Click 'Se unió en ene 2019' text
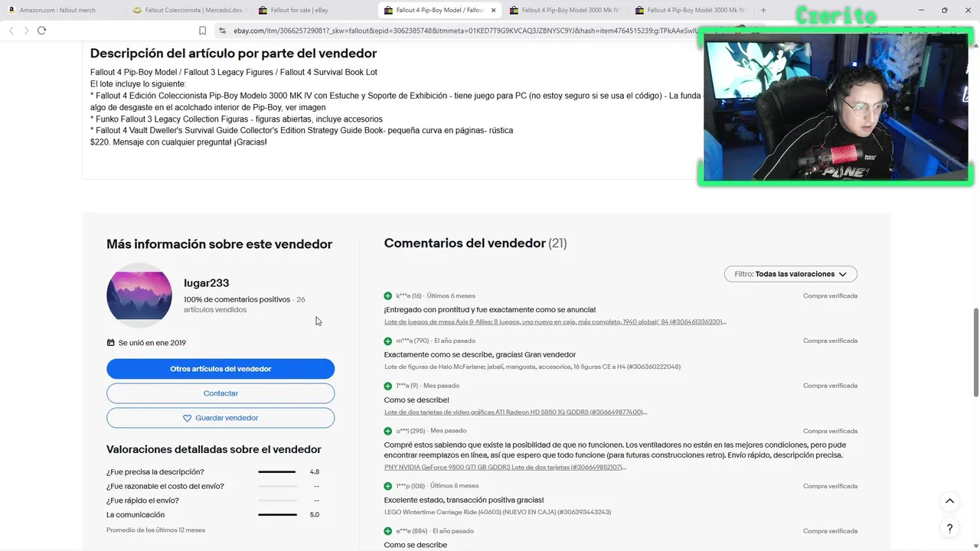The width and height of the screenshot is (980, 551). point(152,343)
